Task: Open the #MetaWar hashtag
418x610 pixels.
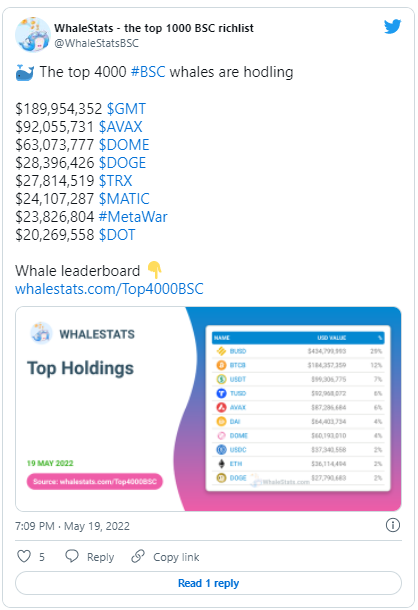Action: (x=133, y=217)
